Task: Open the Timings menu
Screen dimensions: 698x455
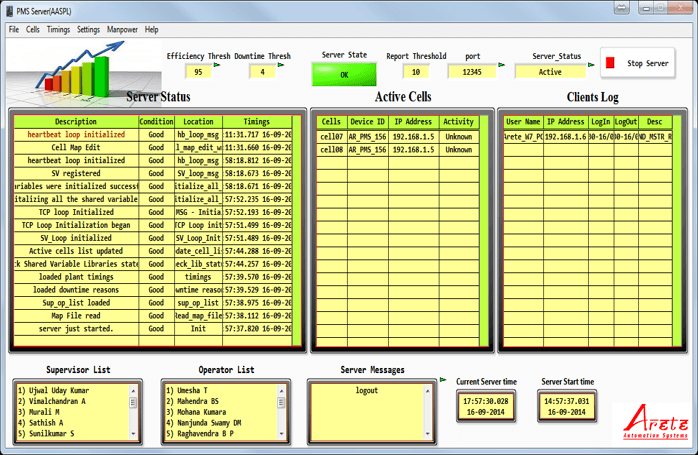Action: click(58, 29)
